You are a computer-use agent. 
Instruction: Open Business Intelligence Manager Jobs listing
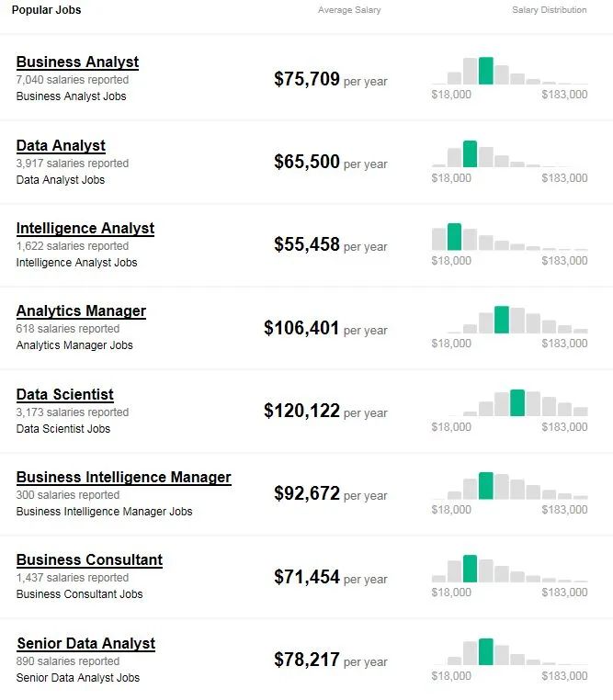[x=105, y=512]
